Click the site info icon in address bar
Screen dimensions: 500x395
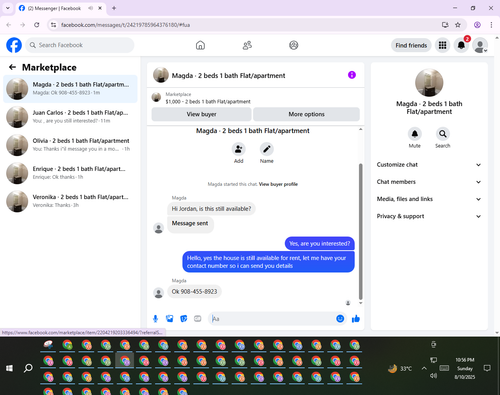click(x=53, y=25)
